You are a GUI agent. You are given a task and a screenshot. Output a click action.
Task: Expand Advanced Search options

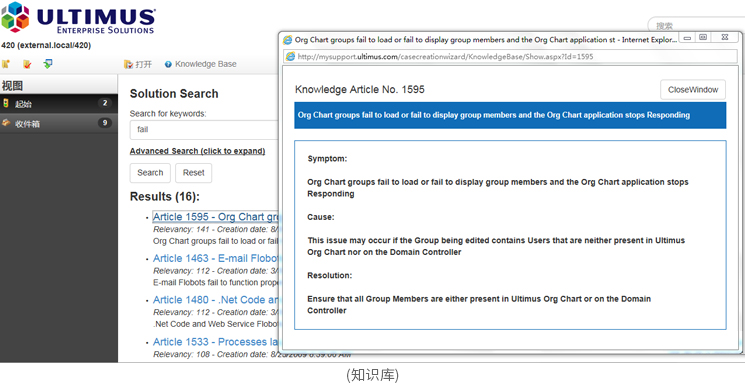tap(198, 151)
